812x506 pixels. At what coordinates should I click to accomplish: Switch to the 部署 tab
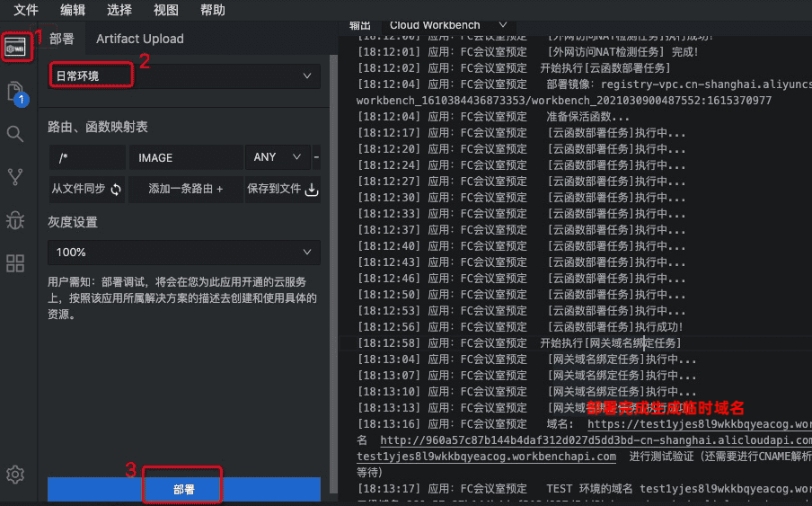pyautogui.click(x=62, y=39)
